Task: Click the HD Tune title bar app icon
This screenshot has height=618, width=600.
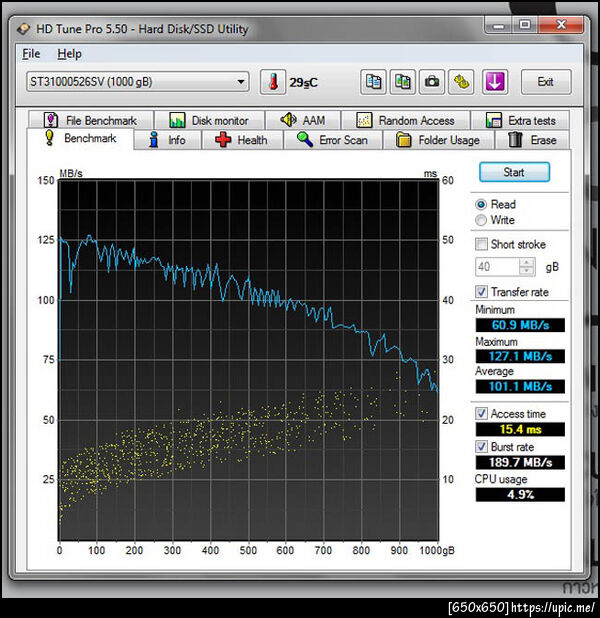Action: [x=24, y=29]
